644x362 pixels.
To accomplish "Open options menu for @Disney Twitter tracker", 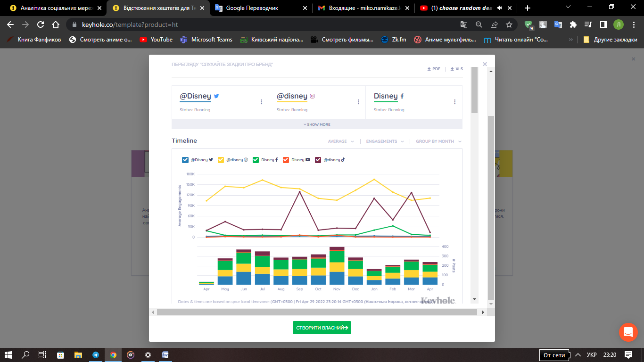I will pos(262,102).
